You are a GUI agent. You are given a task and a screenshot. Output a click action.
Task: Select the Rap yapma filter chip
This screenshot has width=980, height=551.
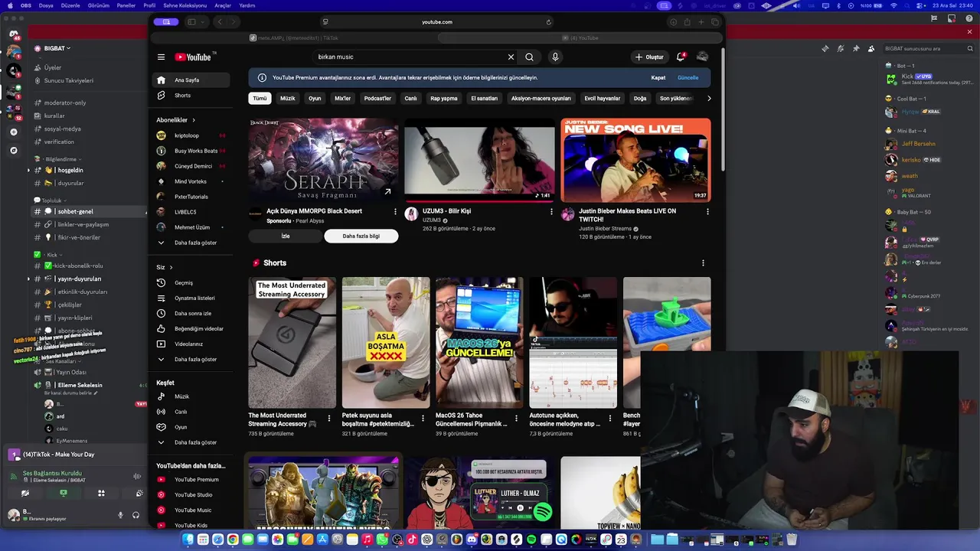[444, 99]
